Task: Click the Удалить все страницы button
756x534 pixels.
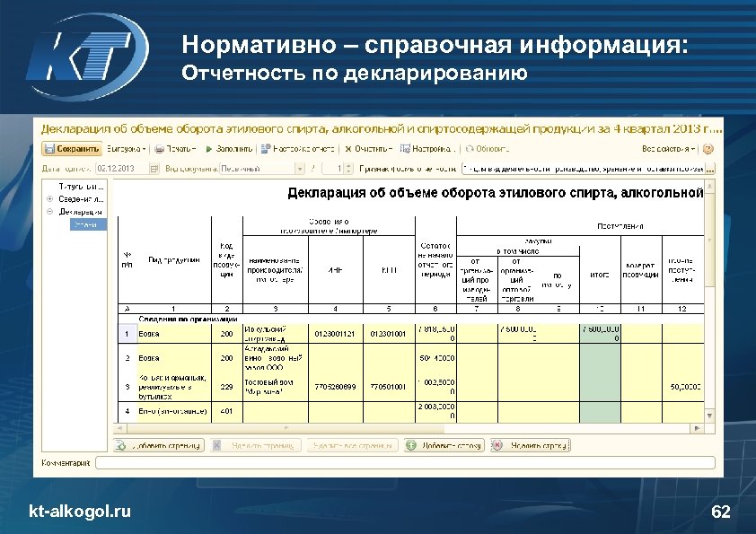Action: 353,445
